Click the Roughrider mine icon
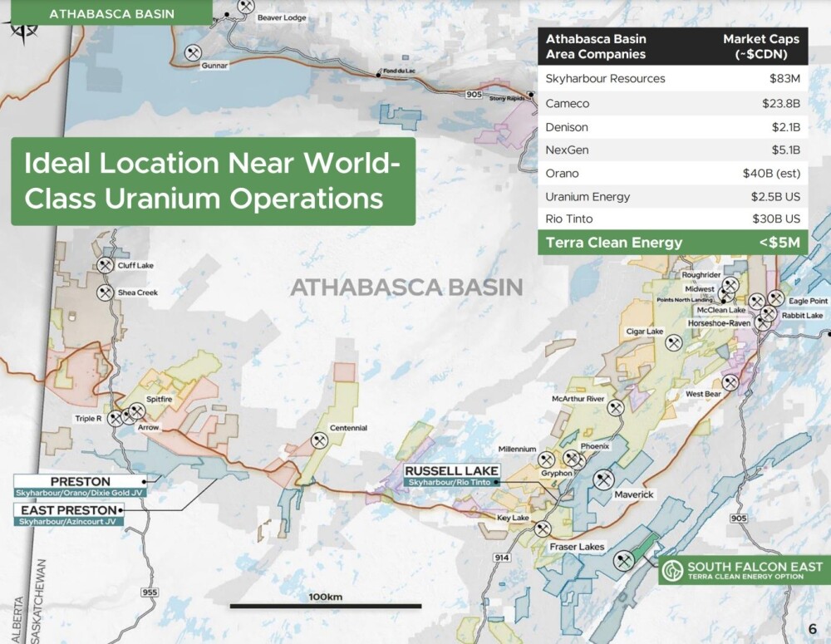Viewport: 831px width, 644px height. [x=730, y=285]
